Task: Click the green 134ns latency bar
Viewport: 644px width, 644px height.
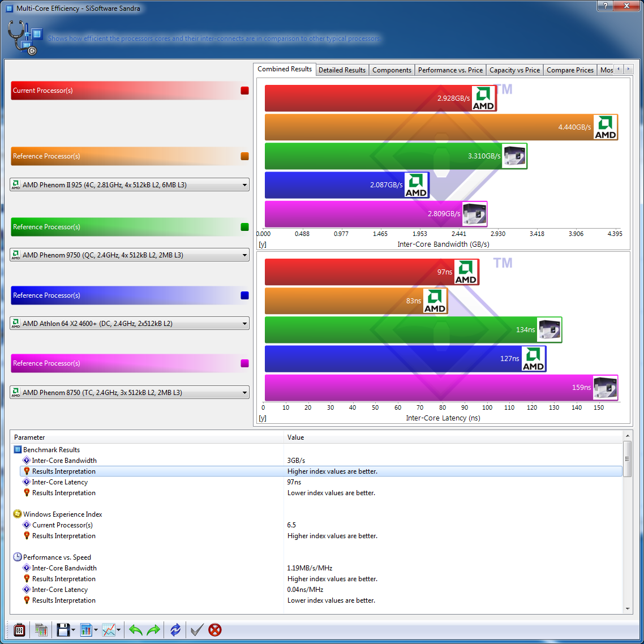Action: tap(414, 330)
